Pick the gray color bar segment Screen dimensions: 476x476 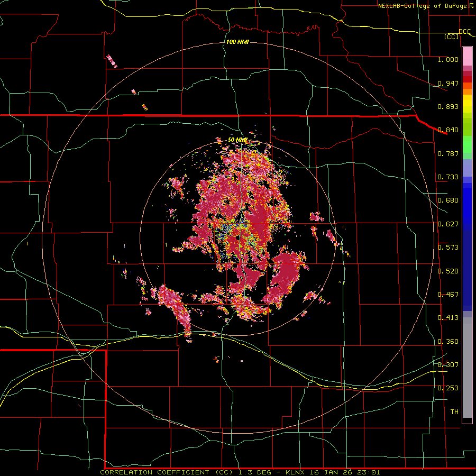(467, 368)
